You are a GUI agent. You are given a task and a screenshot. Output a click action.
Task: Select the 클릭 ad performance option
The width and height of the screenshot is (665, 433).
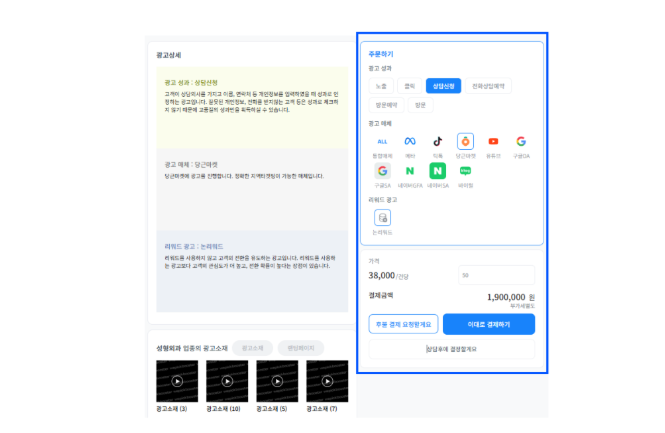click(409, 86)
